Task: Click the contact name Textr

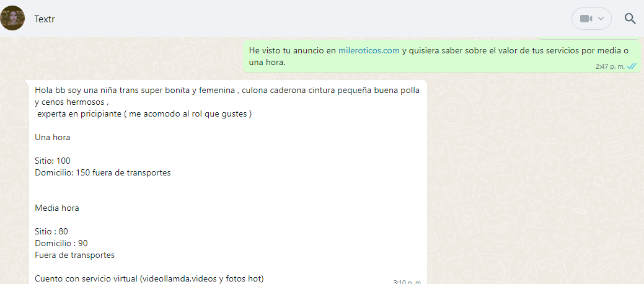Action: coord(45,19)
